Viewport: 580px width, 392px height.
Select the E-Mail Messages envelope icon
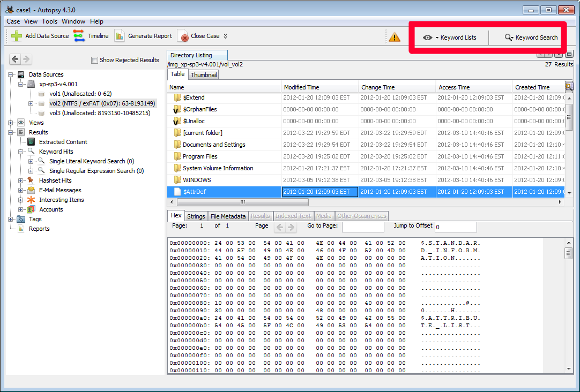31,190
